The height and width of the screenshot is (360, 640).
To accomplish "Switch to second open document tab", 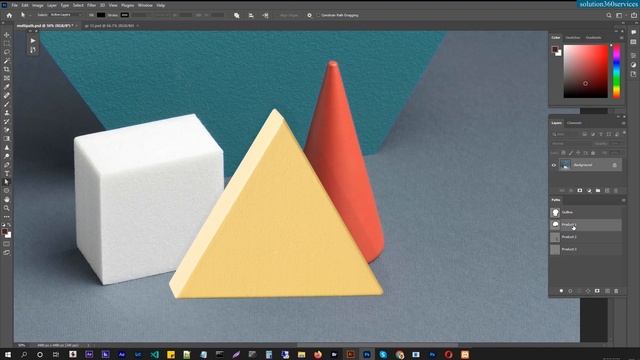I will tap(110, 26).
